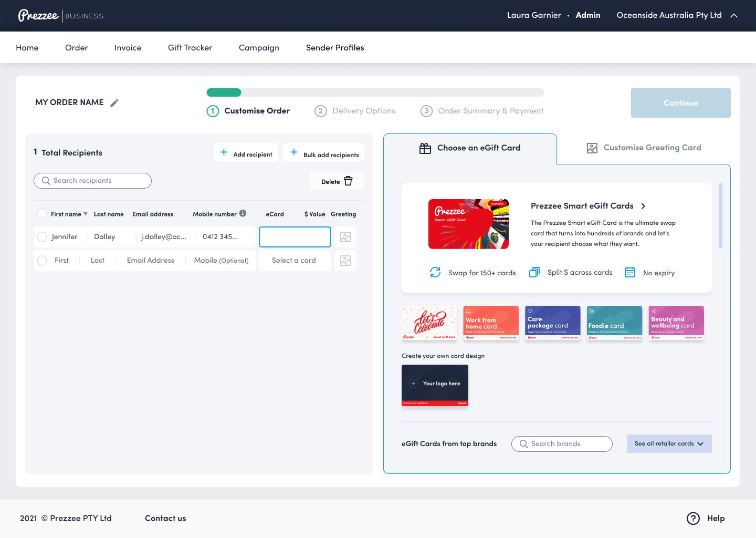The width and height of the screenshot is (756, 538).
Task: Click the First name field in empty row
Action: (61, 261)
